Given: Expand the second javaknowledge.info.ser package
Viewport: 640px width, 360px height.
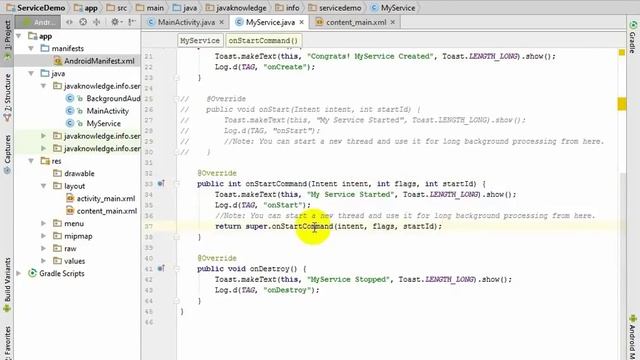Looking at the screenshot, I should [x=43, y=136].
